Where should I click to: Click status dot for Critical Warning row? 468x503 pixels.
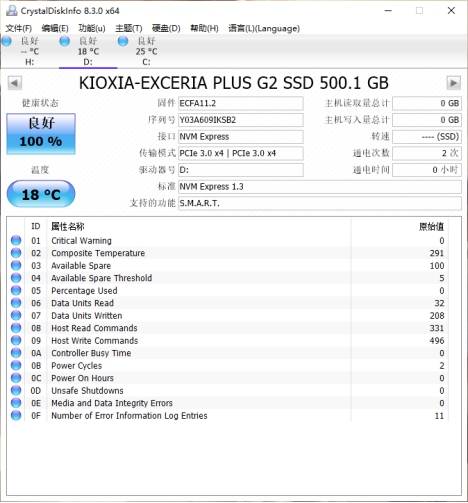pyautogui.click(x=16, y=240)
